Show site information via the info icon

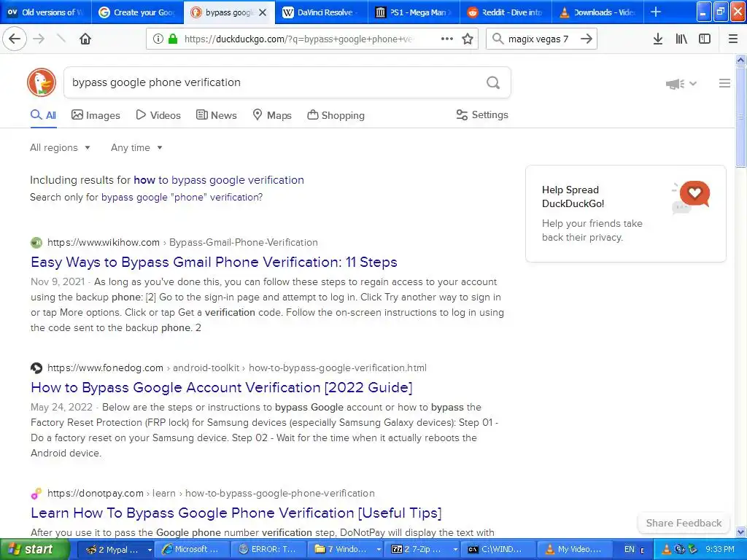pyautogui.click(x=158, y=39)
